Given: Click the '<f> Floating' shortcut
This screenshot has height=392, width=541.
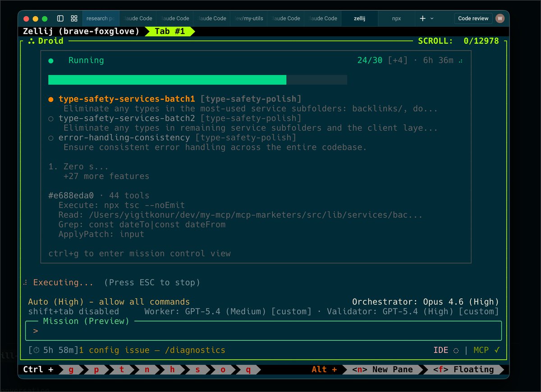Looking at the screenshot, I should tap(463, 369).
